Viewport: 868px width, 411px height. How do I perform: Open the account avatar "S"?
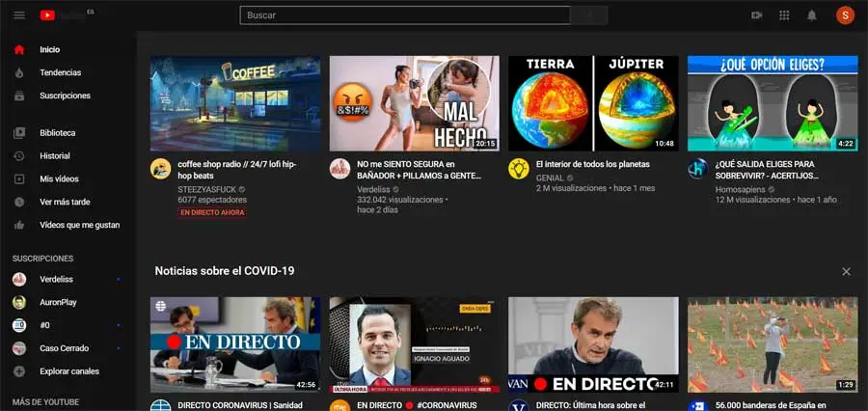click(845, 15)
